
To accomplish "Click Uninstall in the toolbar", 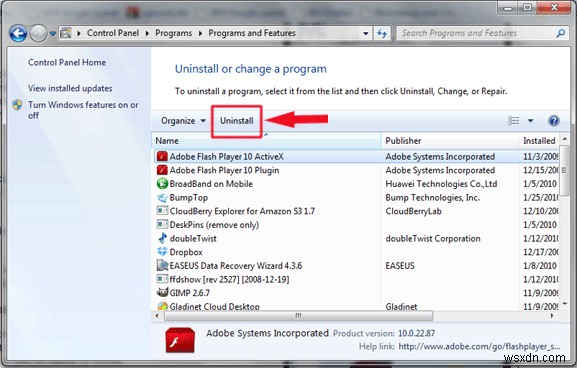I will tap(237, 121).
